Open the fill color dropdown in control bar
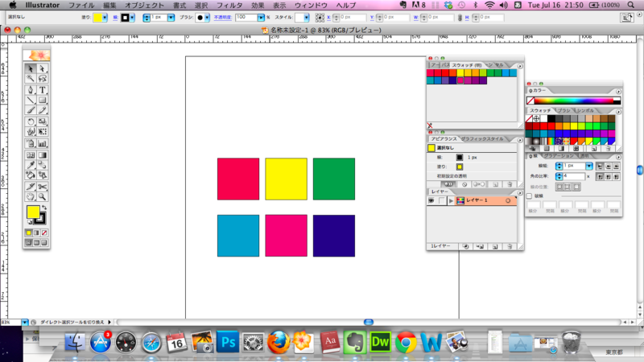644x362 pixels. pyautogui.click(x=105, y=18)
